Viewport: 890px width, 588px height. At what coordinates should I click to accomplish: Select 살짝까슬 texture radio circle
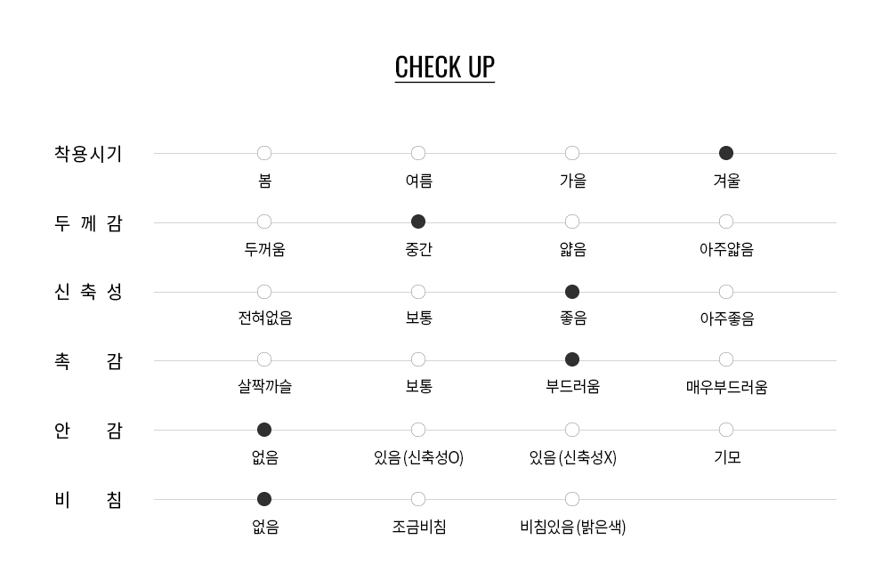pyautogui.click(x=264, y=360)
